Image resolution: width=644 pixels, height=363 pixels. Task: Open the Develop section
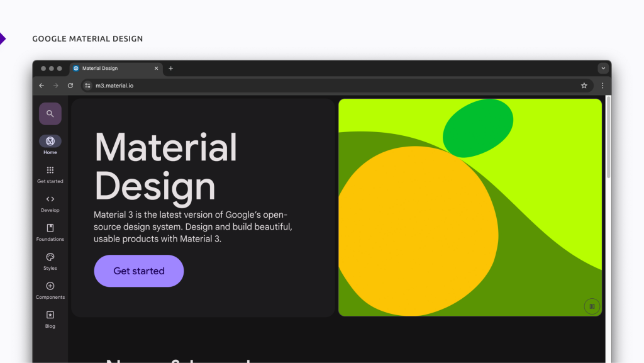50,204
